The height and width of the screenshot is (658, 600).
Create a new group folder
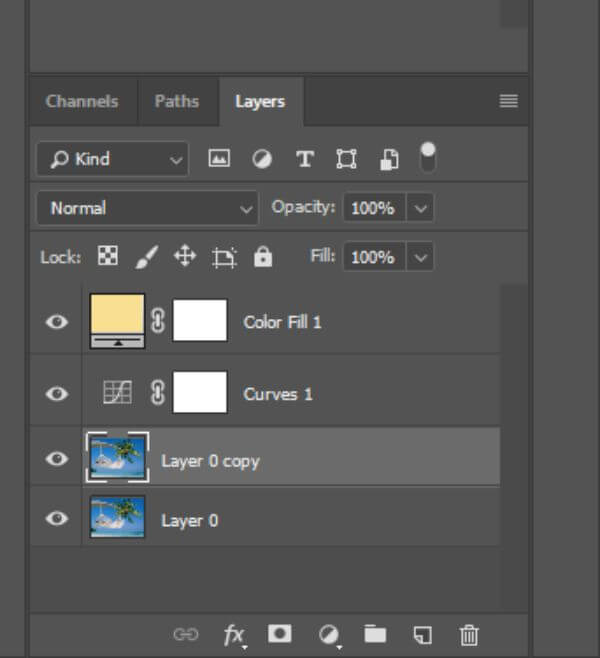point(375,634)
